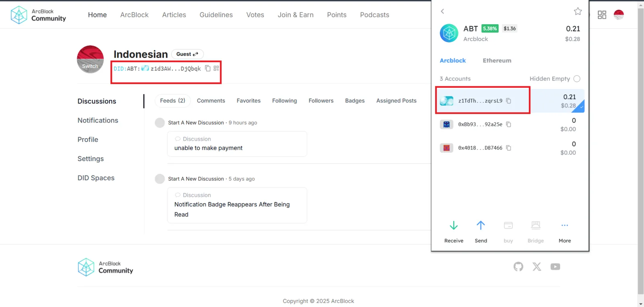Open the 'unable to make payment' discussion
This screenshot has height=307, width=644.
[237, 144]
